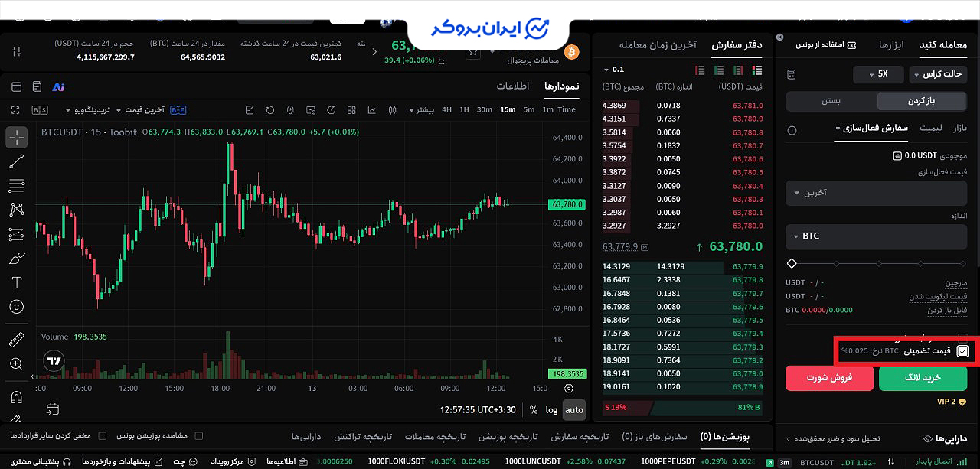The height and width of the screenshot is (469, 980).
Task: Select the trend line drawing tool
Action: [x=16, y=161]
